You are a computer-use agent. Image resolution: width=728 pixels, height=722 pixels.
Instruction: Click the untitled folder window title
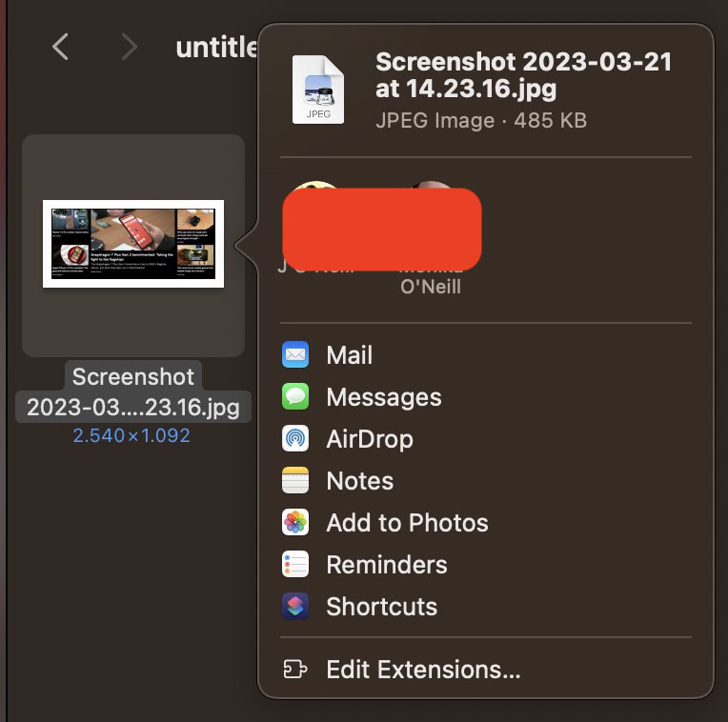coord(217,47)
